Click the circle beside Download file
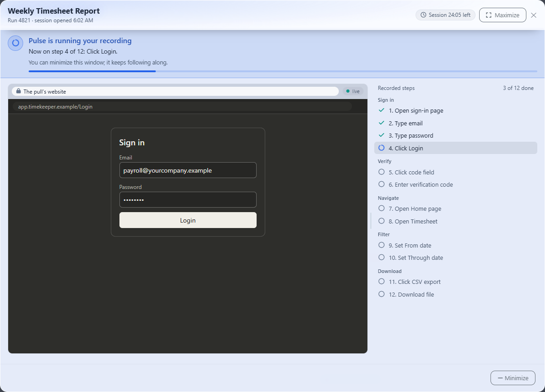Image resolution: width=545 pixels, height=392 pixels. pyautogui.click(x=381, y=294)
